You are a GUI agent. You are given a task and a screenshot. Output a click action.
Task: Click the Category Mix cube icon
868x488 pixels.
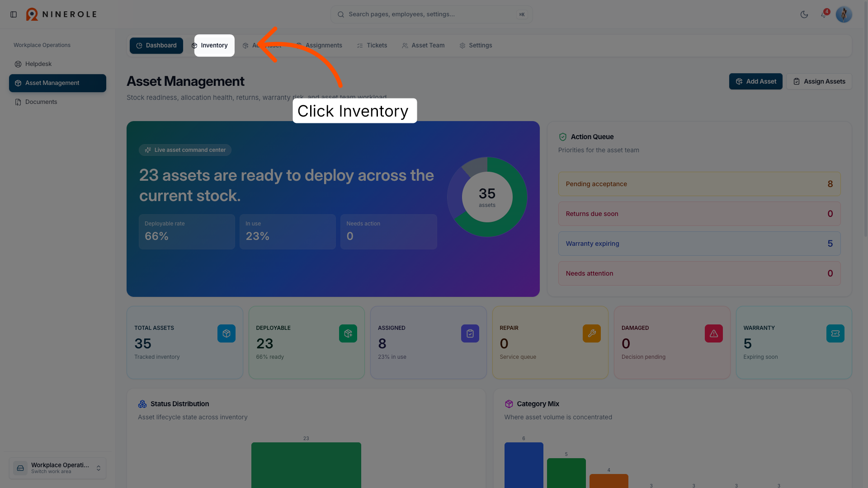coord(509,404)
